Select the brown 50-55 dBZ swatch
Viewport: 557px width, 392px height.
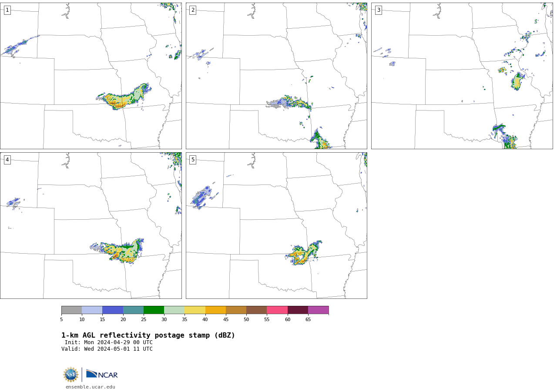[x=256, y=310]
